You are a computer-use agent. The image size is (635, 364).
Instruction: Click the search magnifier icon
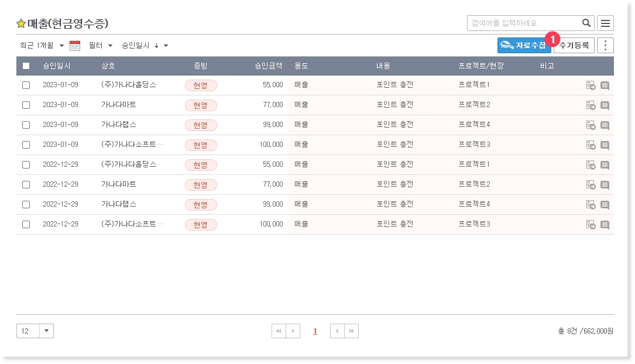pos(586,23)
